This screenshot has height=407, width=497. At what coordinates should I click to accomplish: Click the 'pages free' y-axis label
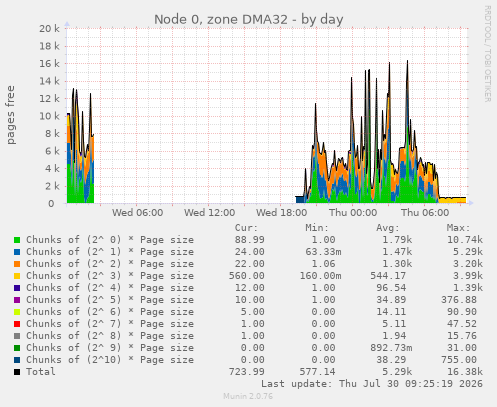click(11, 115)
